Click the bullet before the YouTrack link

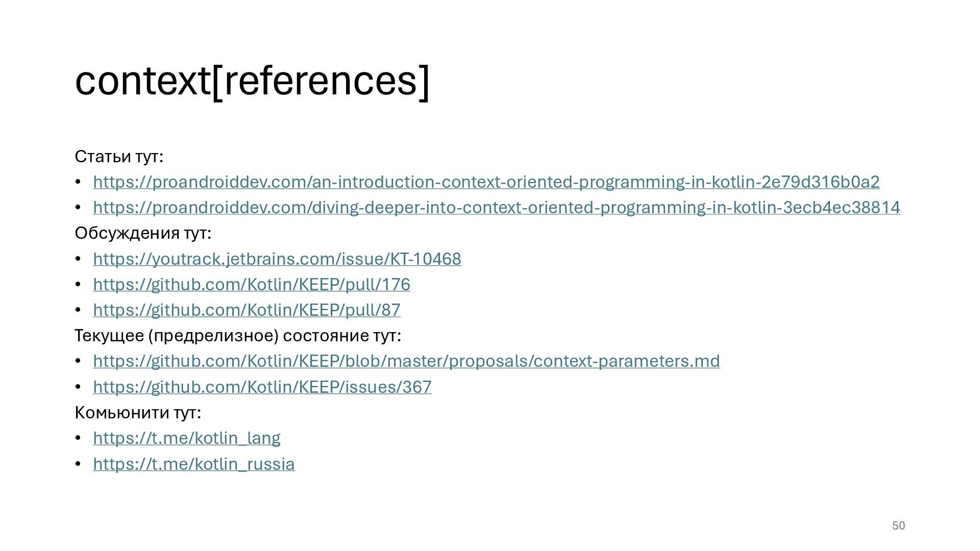tap(78, 259)
